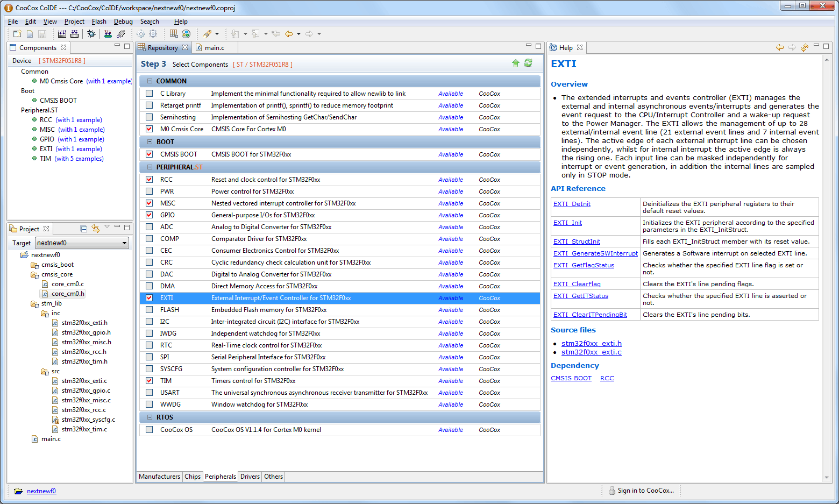Tick the USART component checkbox
This screenshot has width=839, height=504.
pyautogui.click(x=149, y=393)
